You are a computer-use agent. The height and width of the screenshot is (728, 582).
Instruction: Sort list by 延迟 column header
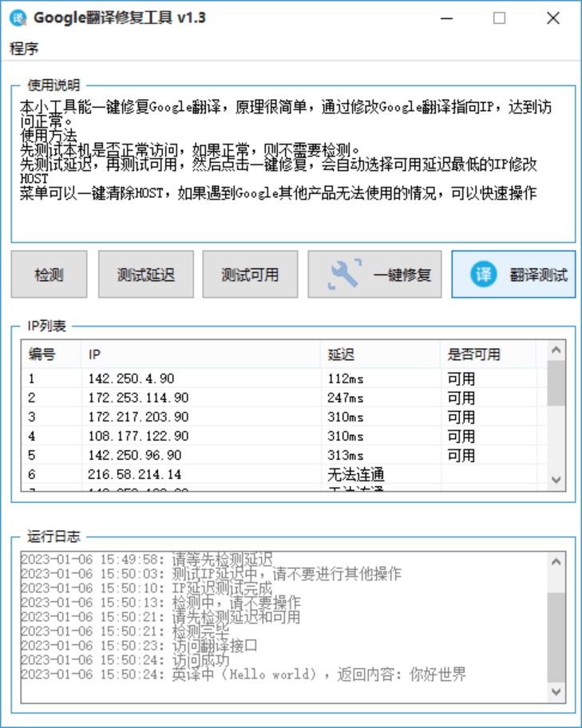[x=380, y=354]
